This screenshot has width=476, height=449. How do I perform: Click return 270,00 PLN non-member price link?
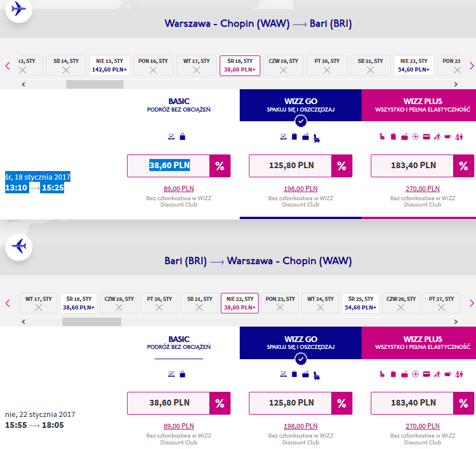(423, 426)
